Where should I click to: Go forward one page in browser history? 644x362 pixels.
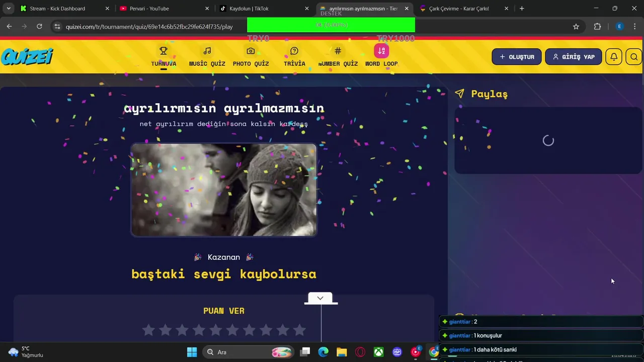(24, 27)
